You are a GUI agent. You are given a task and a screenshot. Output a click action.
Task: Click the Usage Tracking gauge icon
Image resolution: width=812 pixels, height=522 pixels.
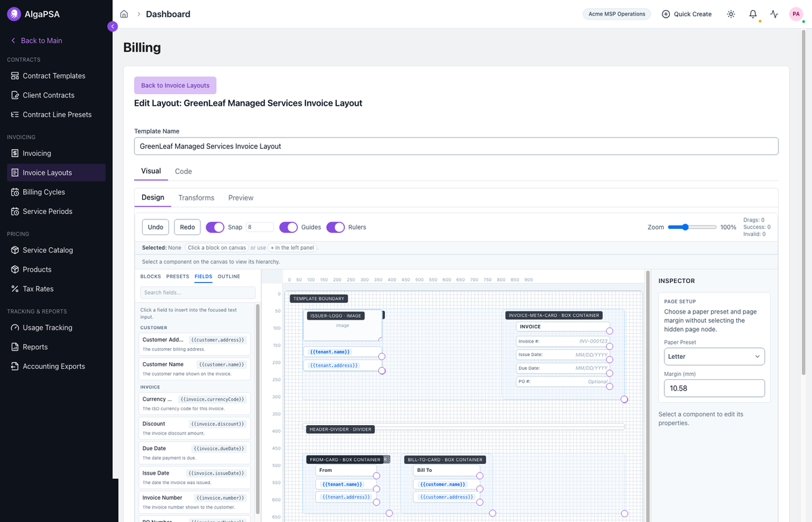[15, 328]
